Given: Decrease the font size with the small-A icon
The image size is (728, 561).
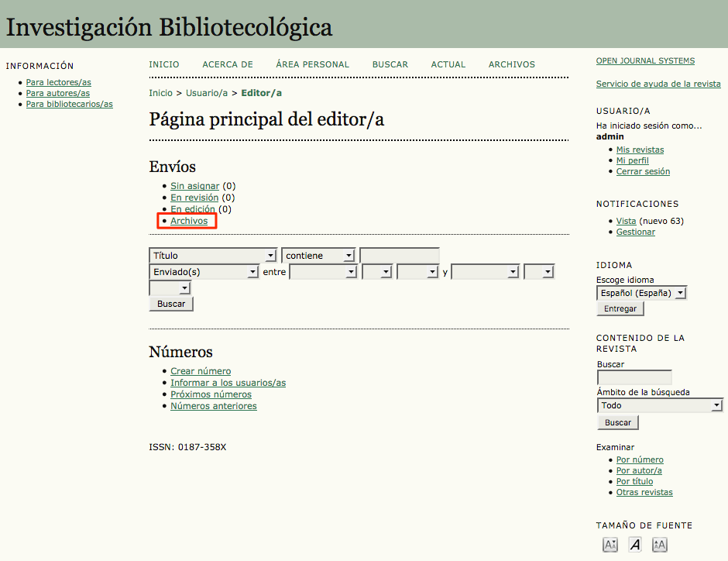Looking at the screenshot, I should click(x=610, y=545).
